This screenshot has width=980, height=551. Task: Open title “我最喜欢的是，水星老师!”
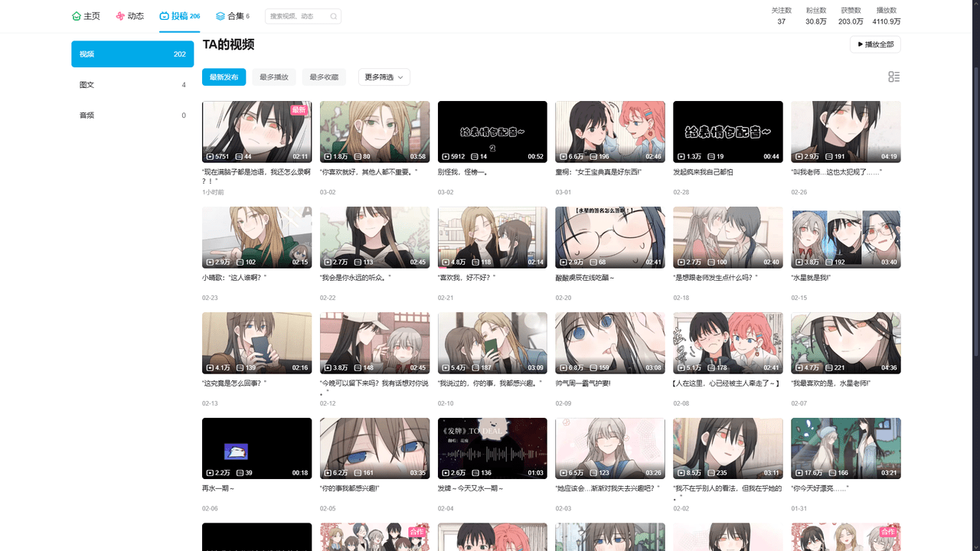click(x=831, y=383)
